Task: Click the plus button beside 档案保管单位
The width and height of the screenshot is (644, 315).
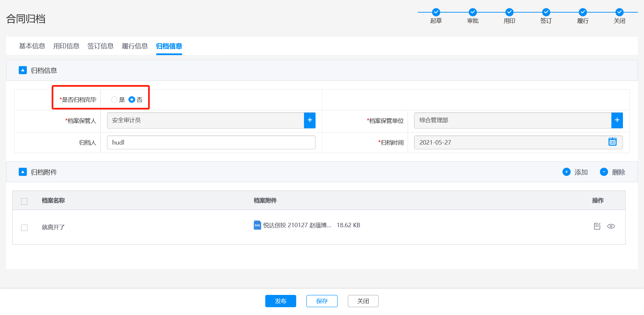Action: point(617,120)
